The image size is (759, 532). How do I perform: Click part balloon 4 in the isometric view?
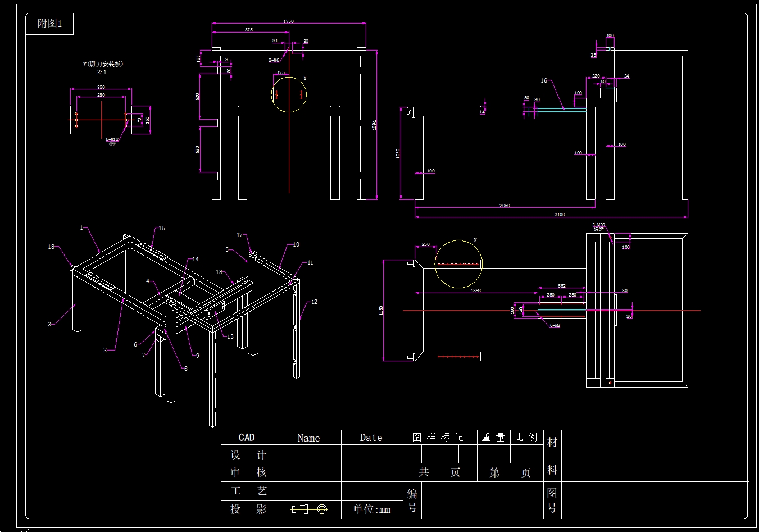[x=148, y=281]
